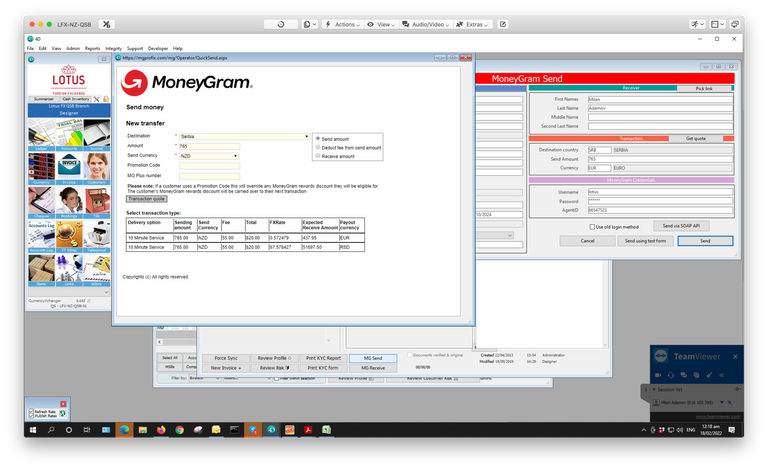
Task: Open Adobe Acrobat from the taskbar
Action: [308, 430]
